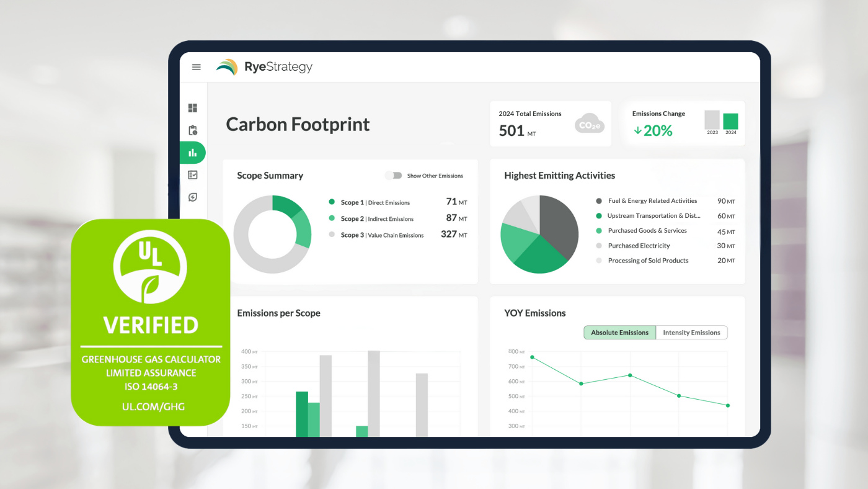The image size is (868, 489).
Task: Open the hamburger menu
Action: pyautogui.click(x=197, y=67)
